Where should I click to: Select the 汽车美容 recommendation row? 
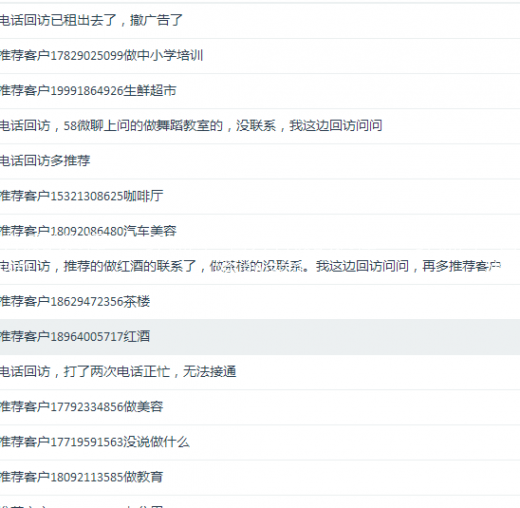pos(260,232)
